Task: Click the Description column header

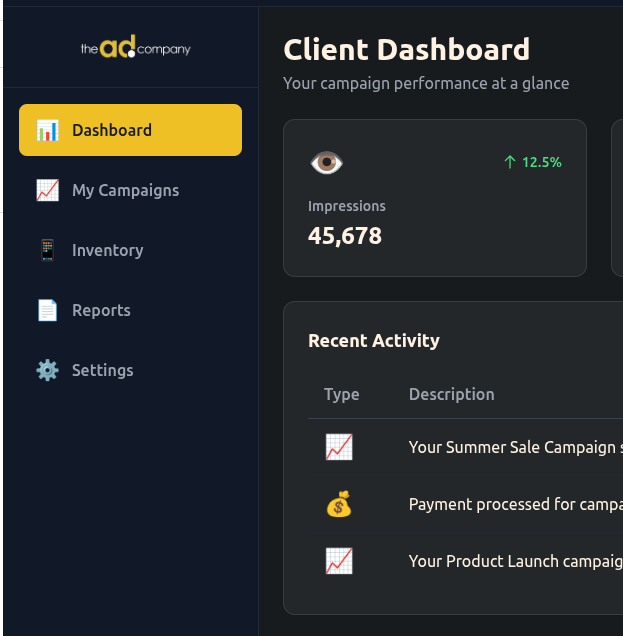Action: click(451, 394)
